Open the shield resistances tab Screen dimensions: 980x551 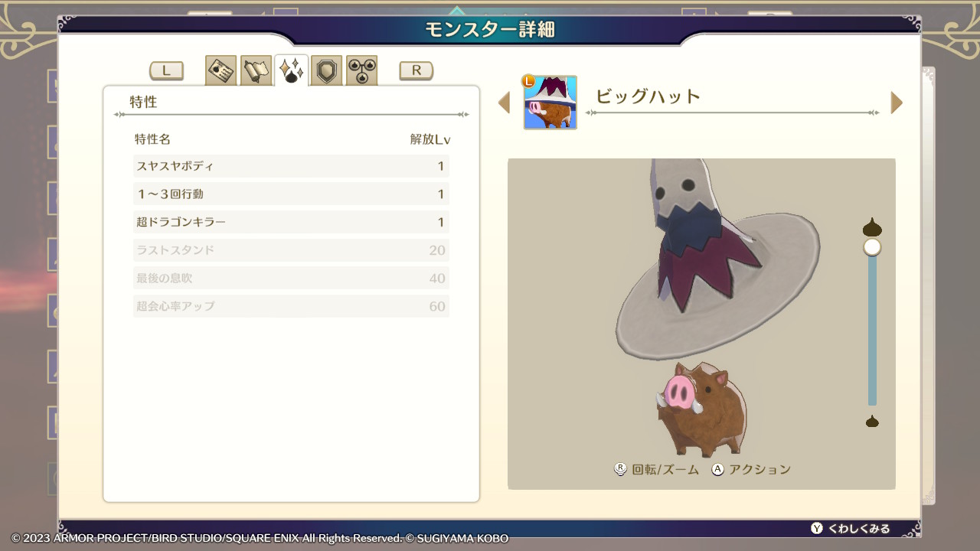(326, 71)
